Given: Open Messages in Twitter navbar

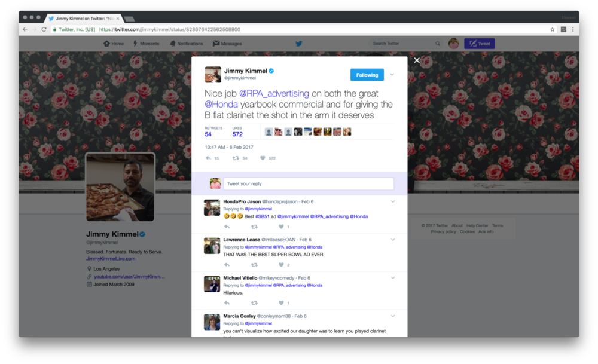Looking at the screenshot, I should [227, 44].
